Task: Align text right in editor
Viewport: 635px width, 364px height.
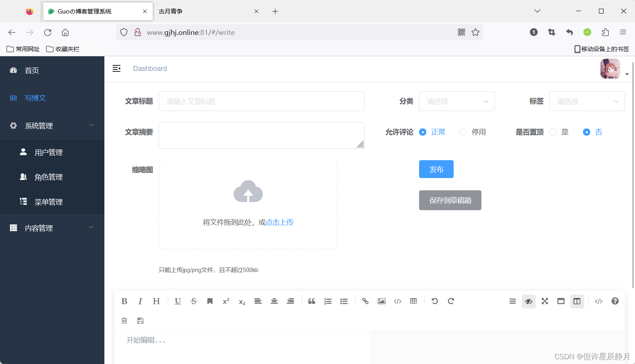Action: pyautogui.click(x=291, y=301)
